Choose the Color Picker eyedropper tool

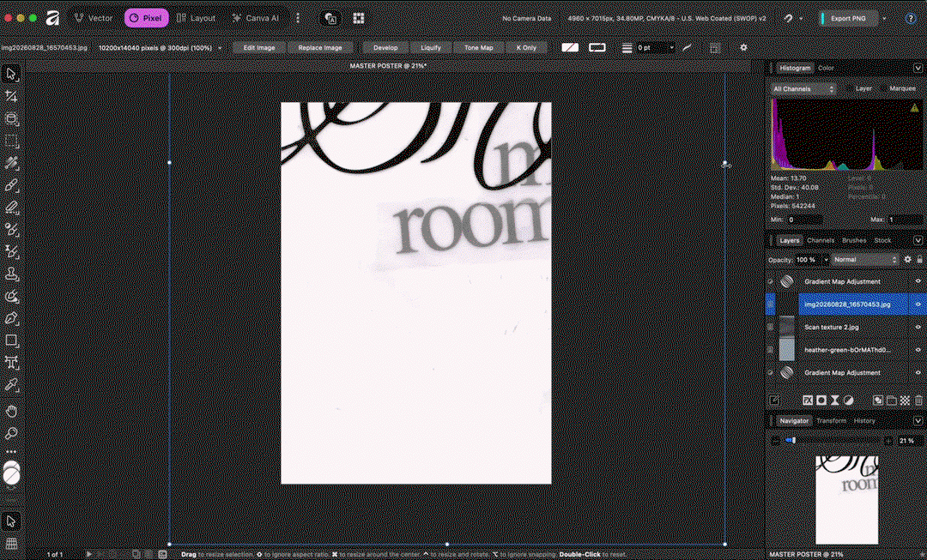click(x=10, y=385)
